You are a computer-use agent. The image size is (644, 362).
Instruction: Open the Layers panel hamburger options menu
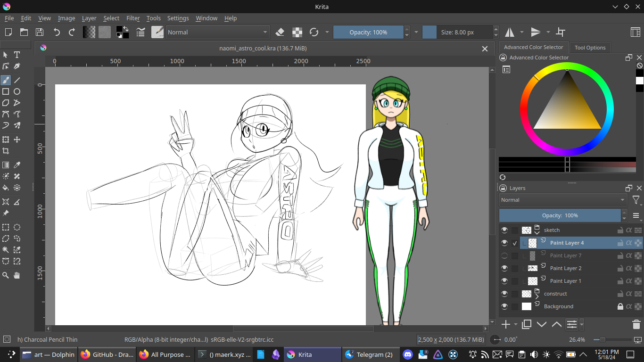(636, 215)
